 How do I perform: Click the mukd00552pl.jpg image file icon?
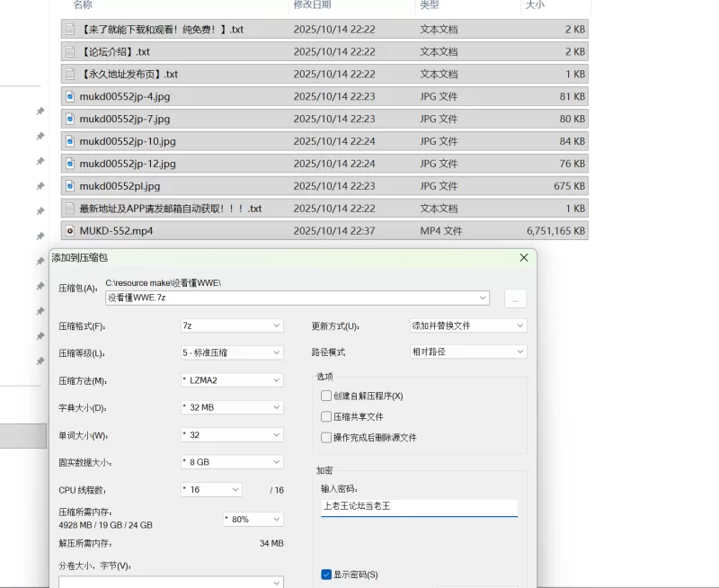pyautogui.click(x=70, y=186)
